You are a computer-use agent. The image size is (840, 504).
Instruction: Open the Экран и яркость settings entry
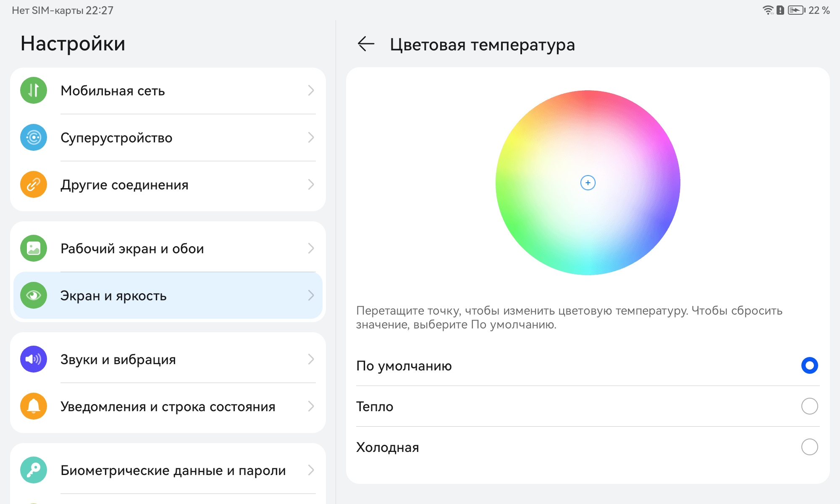pos(168,295)
